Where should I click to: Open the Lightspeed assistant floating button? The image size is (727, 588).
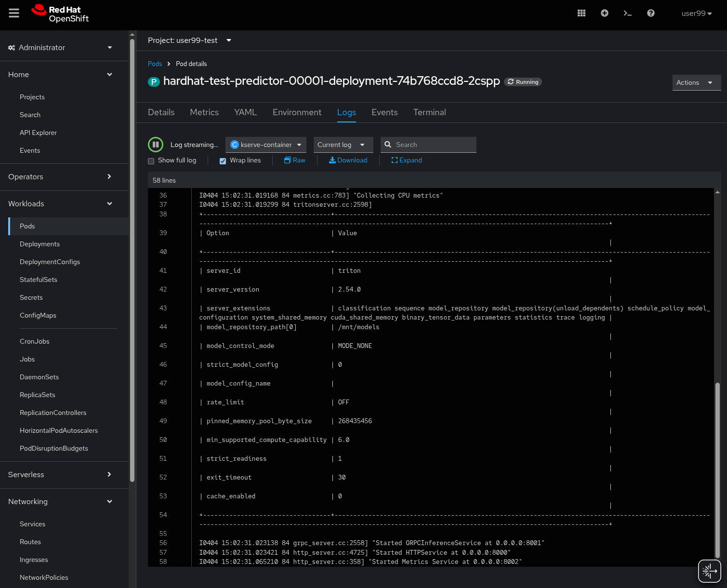point(709,571)
